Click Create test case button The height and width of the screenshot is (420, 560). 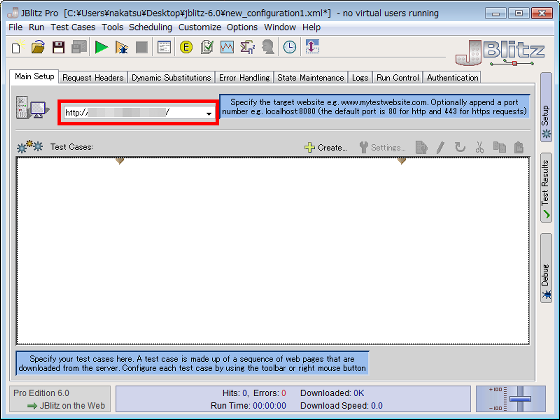coord(325,147)
